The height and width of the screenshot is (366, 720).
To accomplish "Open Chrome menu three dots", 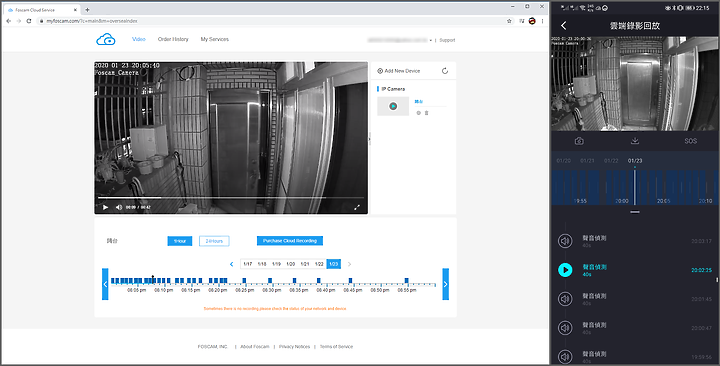I will point(542,21).
